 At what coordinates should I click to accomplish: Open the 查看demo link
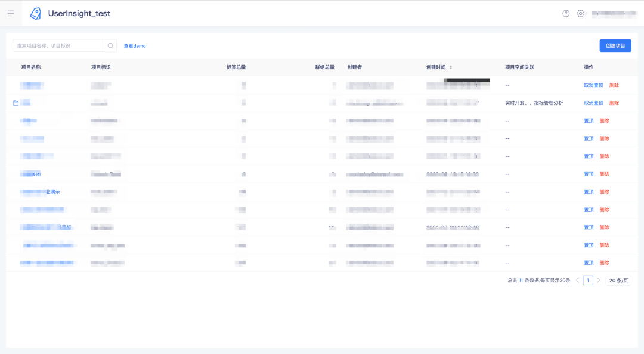(135, 46)
